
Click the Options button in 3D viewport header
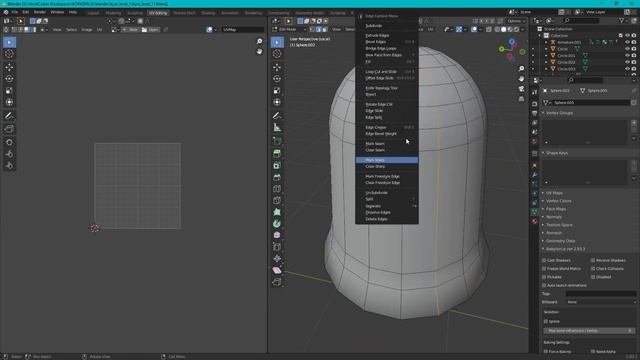[516, 21]
